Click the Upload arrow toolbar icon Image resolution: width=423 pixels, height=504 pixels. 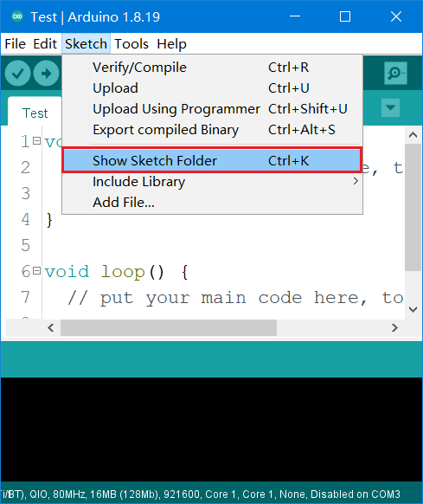pos(46,74)
